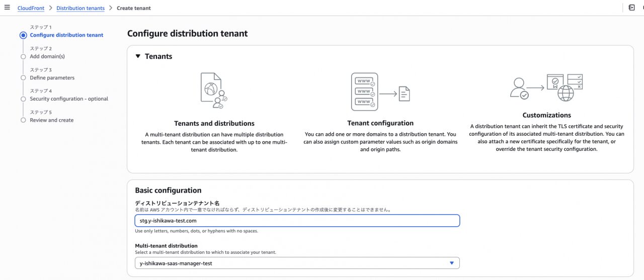Click the Tenant configuration servers illustration
644x280 pixels.
tap(380, 92)
